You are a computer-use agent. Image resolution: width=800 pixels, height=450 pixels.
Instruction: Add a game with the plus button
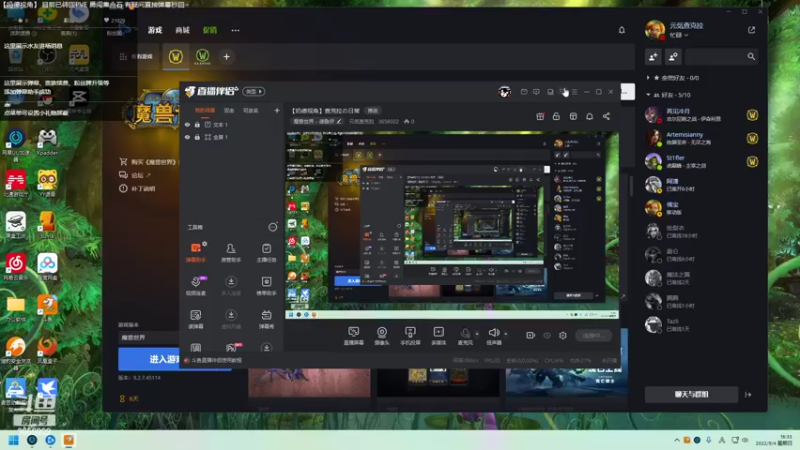pos(227,57)
